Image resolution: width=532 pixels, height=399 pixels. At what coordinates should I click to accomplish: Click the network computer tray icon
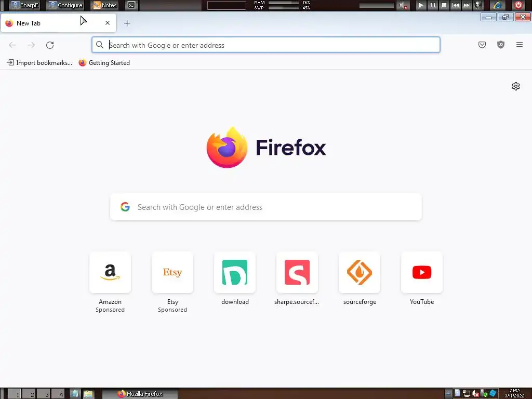click(467, 394)
